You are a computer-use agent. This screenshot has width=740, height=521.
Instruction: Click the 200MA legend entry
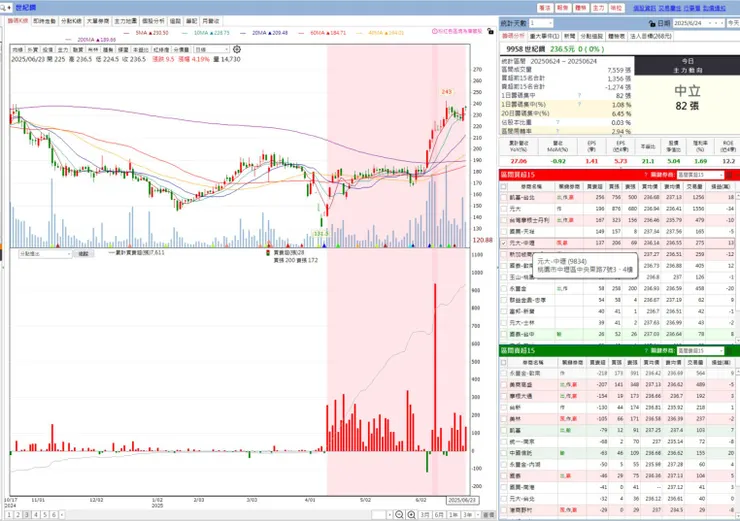point(91,40)
